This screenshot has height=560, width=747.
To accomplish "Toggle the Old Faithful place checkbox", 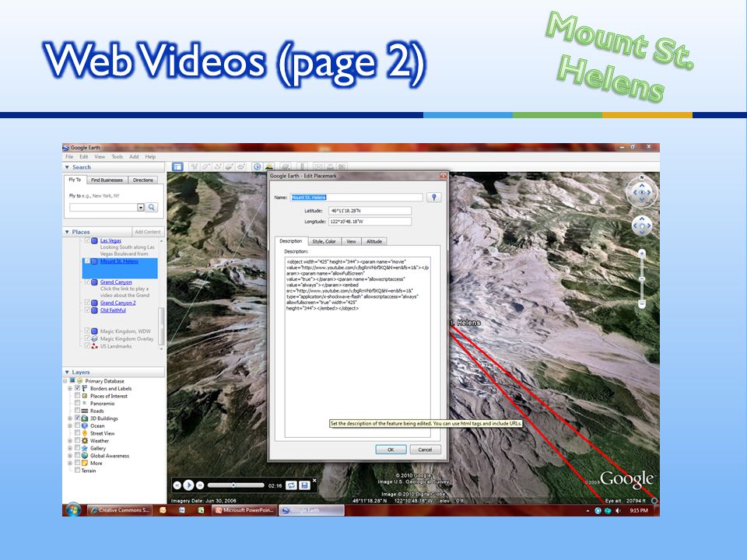I will pos(87,310).
